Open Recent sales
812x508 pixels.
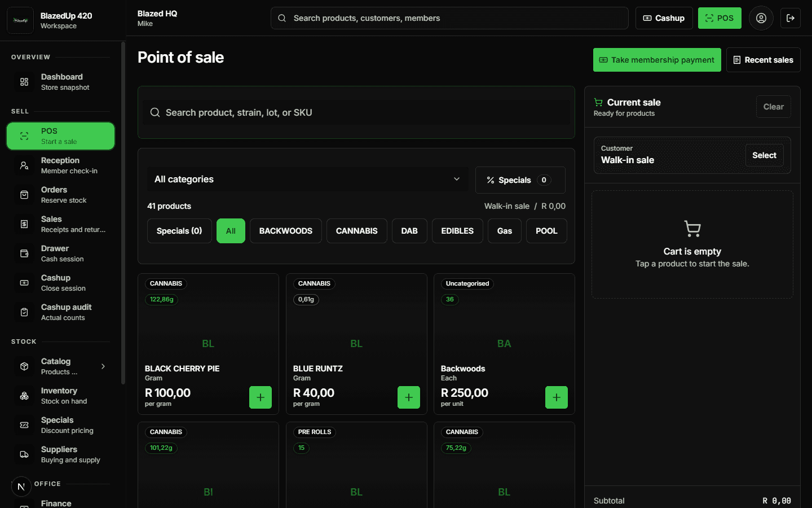[763, 60]
